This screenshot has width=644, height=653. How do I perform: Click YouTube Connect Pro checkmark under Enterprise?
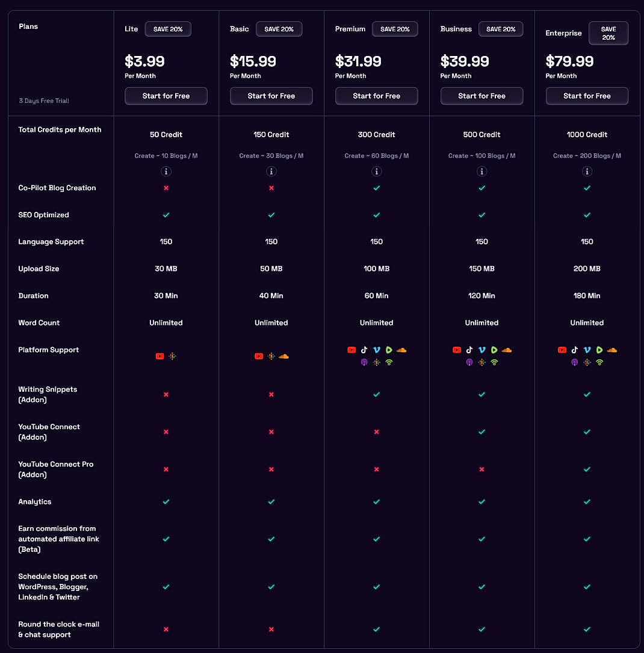click(587, 469)
